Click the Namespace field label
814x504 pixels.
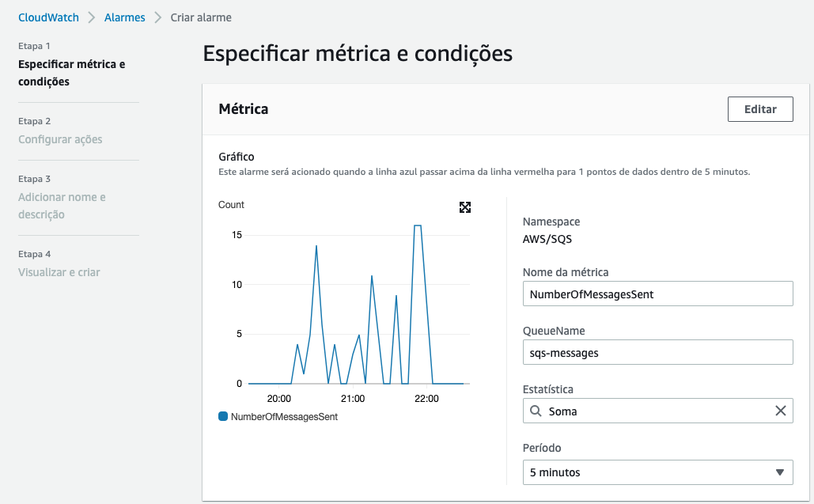pyautogui.click(x=551, y=222)
